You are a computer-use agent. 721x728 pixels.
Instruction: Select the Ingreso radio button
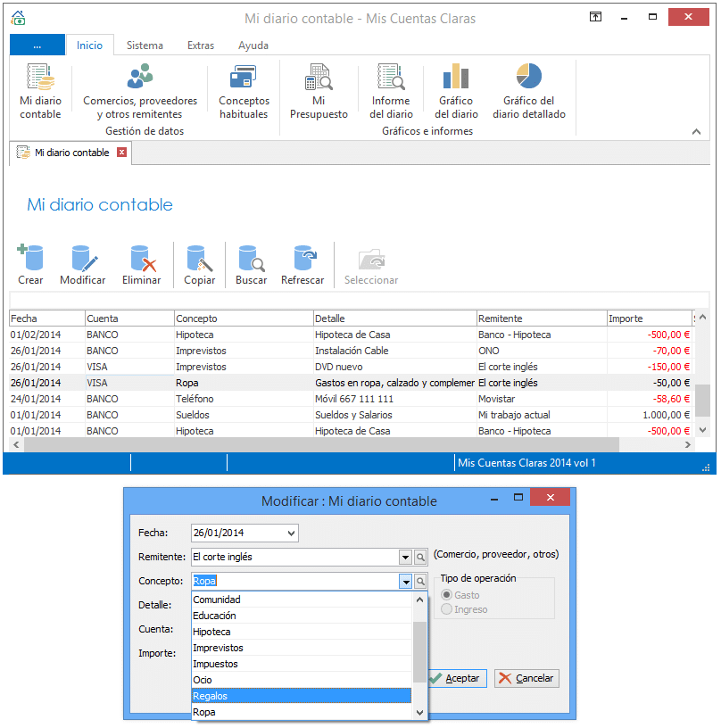pyautogui.click(x=447, y=609)
